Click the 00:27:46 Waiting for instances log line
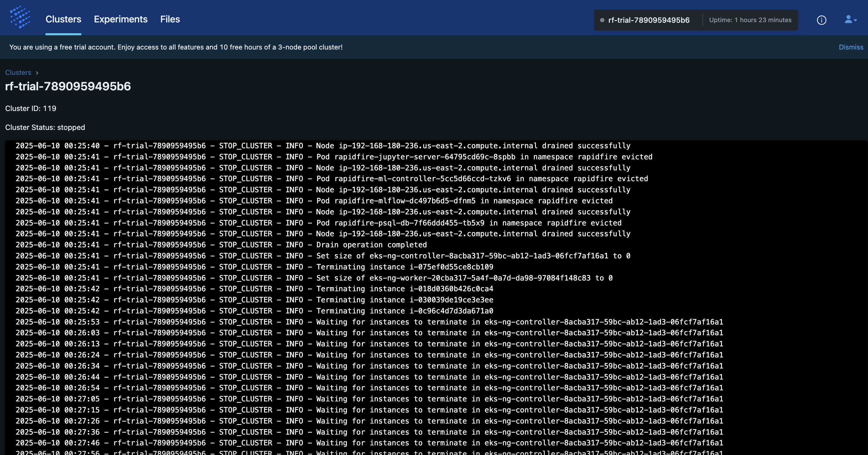868x455 pixels. [x=369, y=443]
